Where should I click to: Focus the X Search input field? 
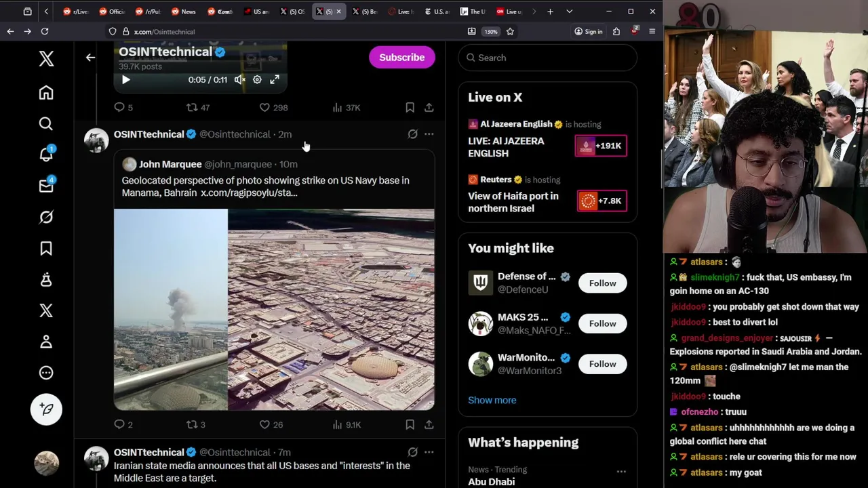coord(548,58)
